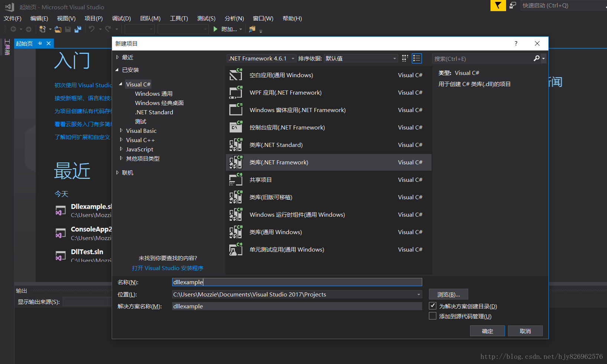Viewport: 607px width, 364px height.
Task: Click the OK (确定) button
Action: (487, 331)
